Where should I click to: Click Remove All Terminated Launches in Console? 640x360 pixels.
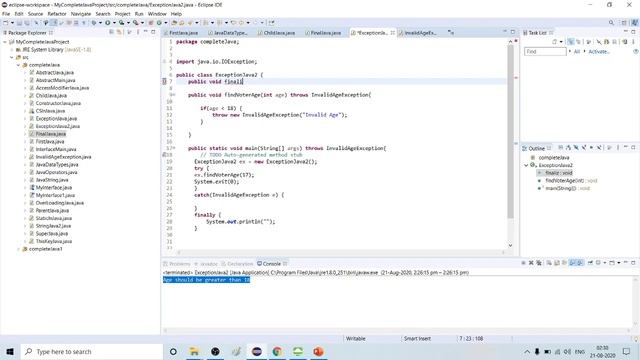[x=539, y=263]
